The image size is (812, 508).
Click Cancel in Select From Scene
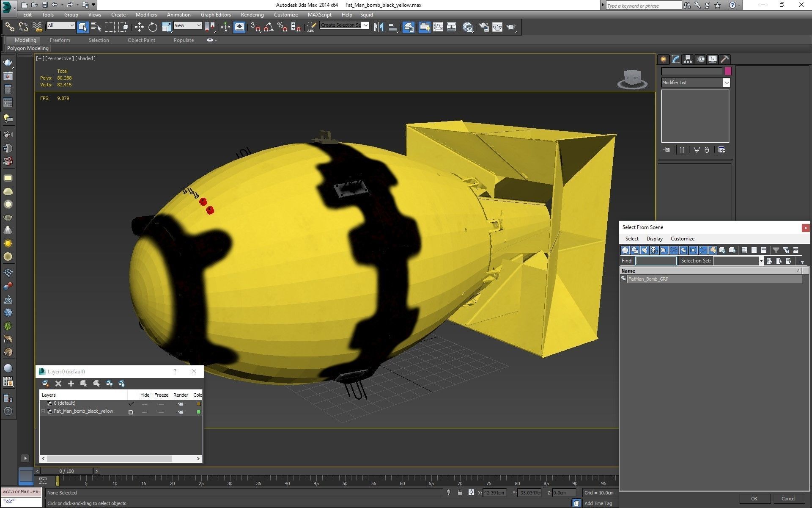point(788,498)
